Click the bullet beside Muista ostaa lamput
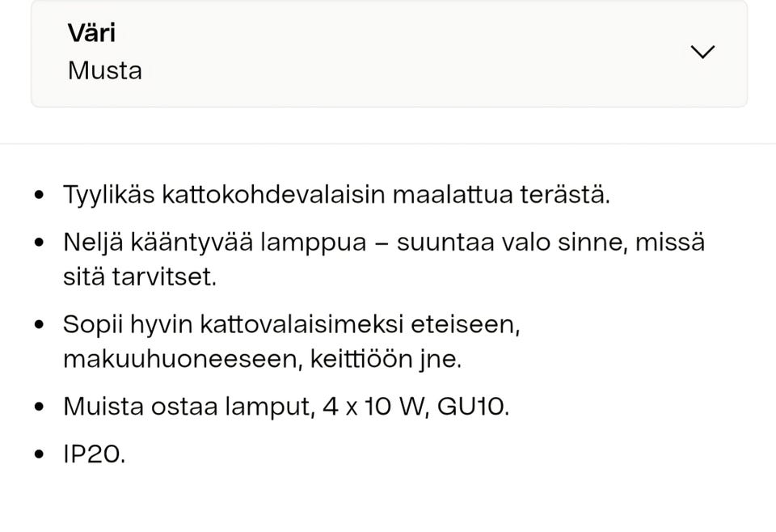Viewport: 776px width, 532px height. (40, 407)
